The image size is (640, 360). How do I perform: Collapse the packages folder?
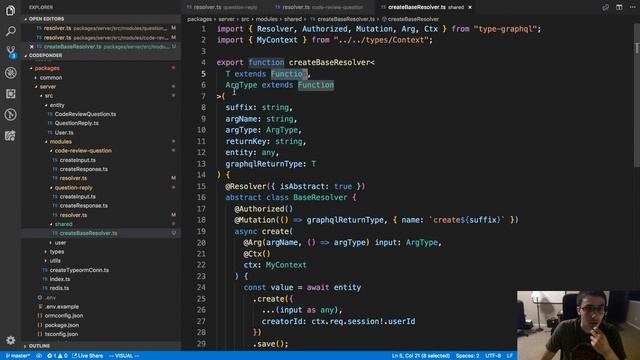pos(47,68)
